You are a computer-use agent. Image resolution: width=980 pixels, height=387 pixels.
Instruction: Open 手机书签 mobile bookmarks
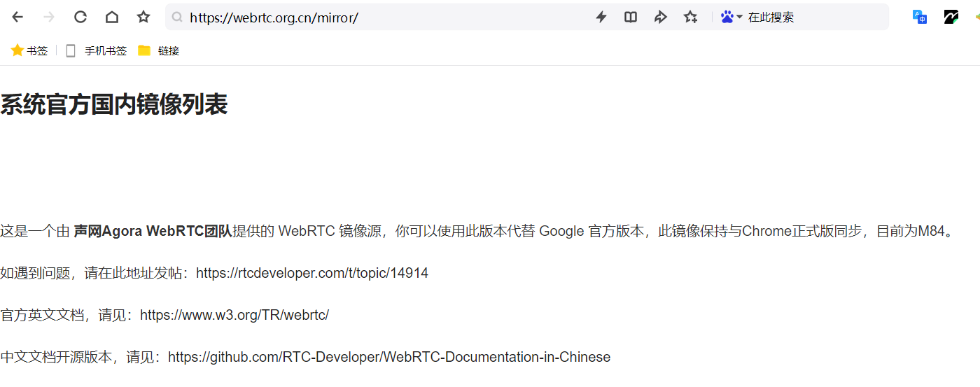(96, 50)
